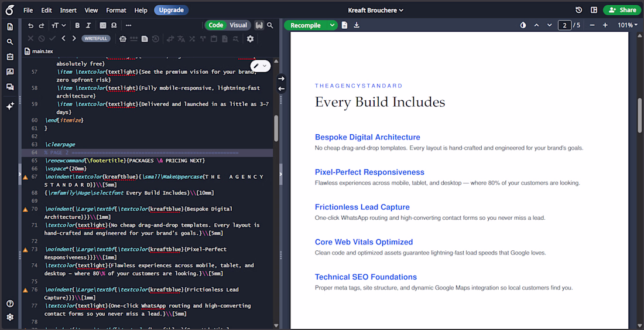The image size is (644, 330).
Task: Go to previous PDF page
Action: (x=536, y=25)
